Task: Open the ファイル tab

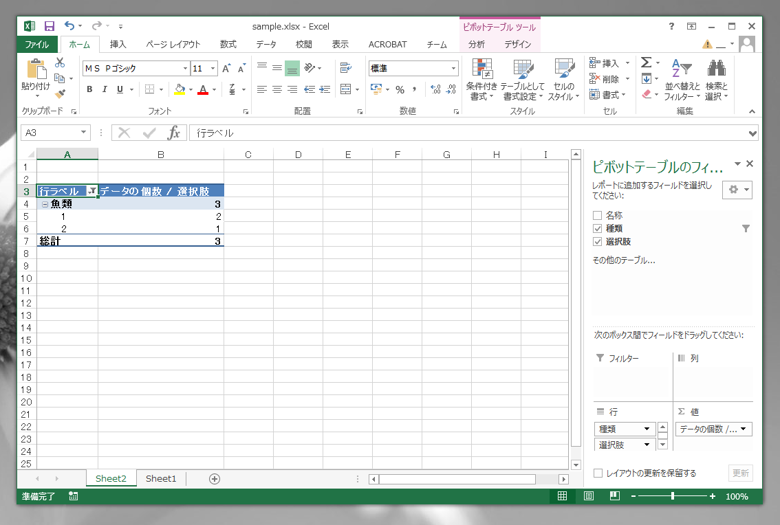Action: [37, 44]
